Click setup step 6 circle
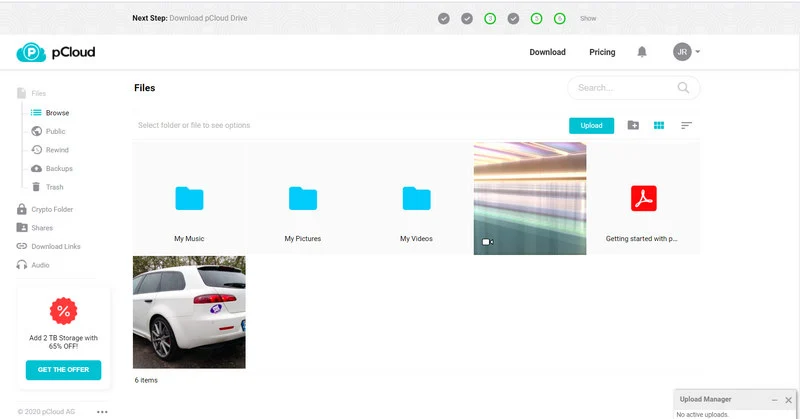 [x=560, y=18]
